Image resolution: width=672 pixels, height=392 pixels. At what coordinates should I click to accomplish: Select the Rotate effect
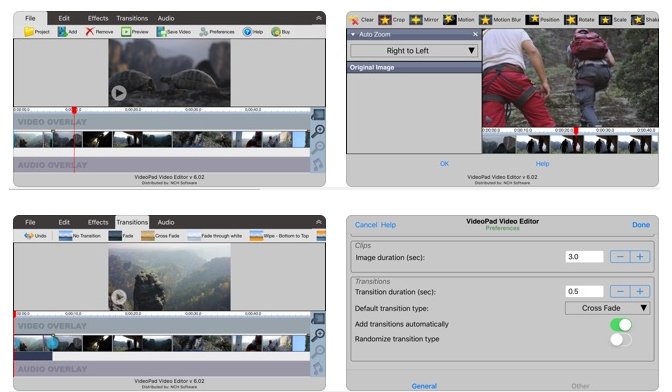[x=579, y=20]
